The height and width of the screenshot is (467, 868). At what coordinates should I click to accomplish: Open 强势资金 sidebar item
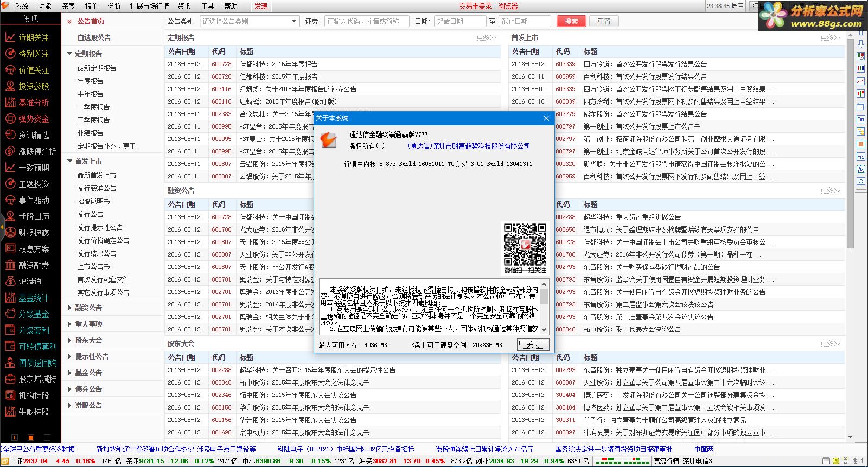tap(30, 119)
